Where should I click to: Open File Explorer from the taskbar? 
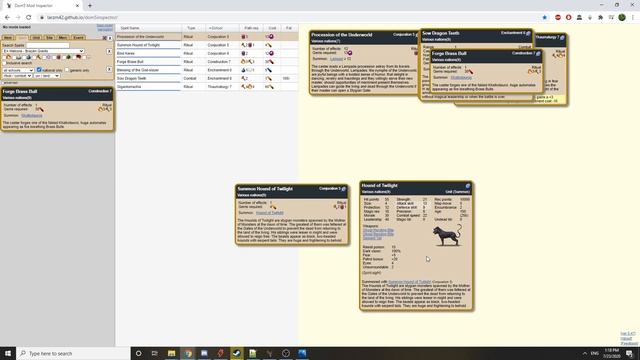[171, 353]
